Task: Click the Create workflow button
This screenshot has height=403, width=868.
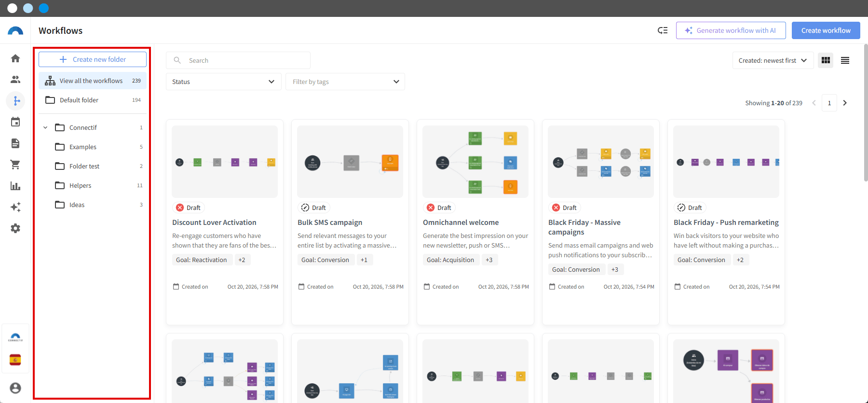Action: [826, 30]
